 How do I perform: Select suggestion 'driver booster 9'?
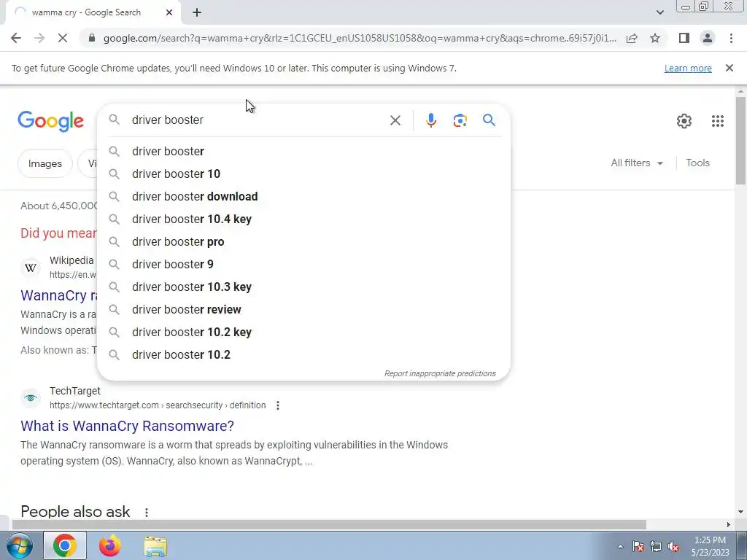[x=304, y=264]
